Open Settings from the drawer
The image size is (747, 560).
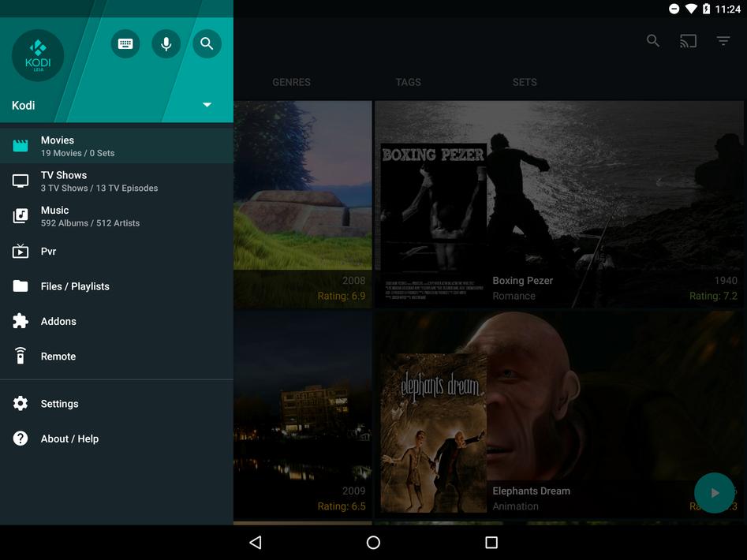117,404
